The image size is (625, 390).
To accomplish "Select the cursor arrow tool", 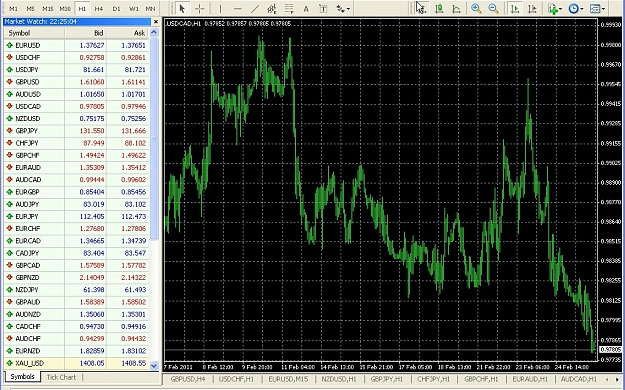I will [x=182, y=8].
